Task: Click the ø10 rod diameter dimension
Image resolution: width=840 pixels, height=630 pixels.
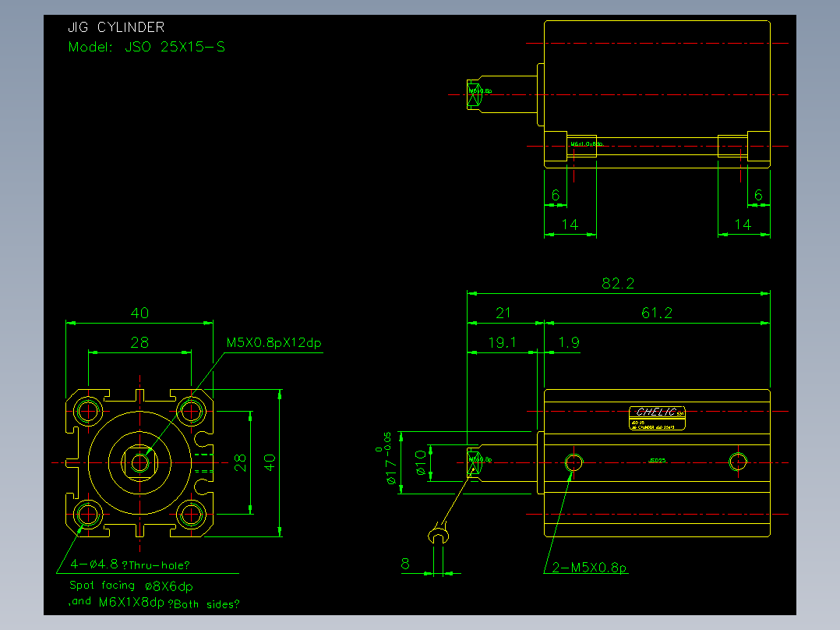Action: point(421,462)
